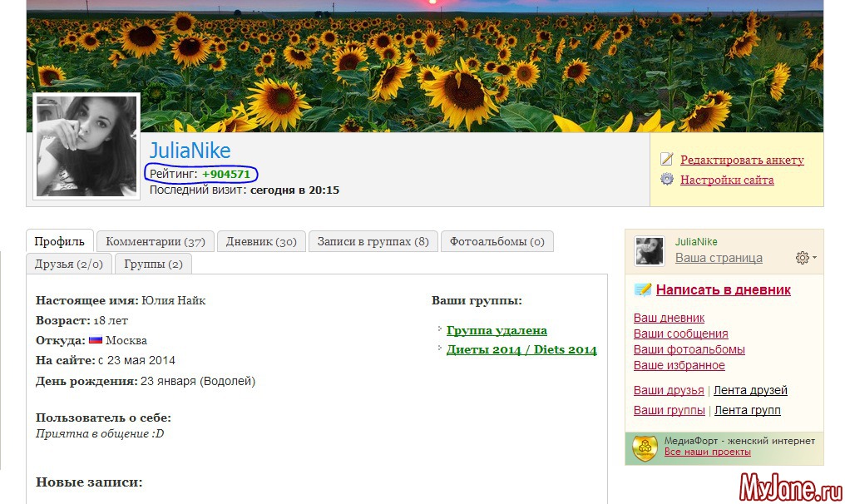Open the Дневник (30) tab
Image resolution: width=845 pixels, height=504 pixels.
click(x=261, y=242)
